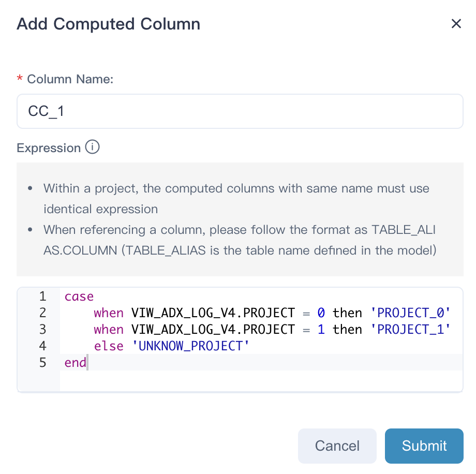Click VIW_ADX_LOG_V4.PROJECT on line 3
Viewport: 476px width, 474px height.
pyautogui.click(x=213, y=330)
